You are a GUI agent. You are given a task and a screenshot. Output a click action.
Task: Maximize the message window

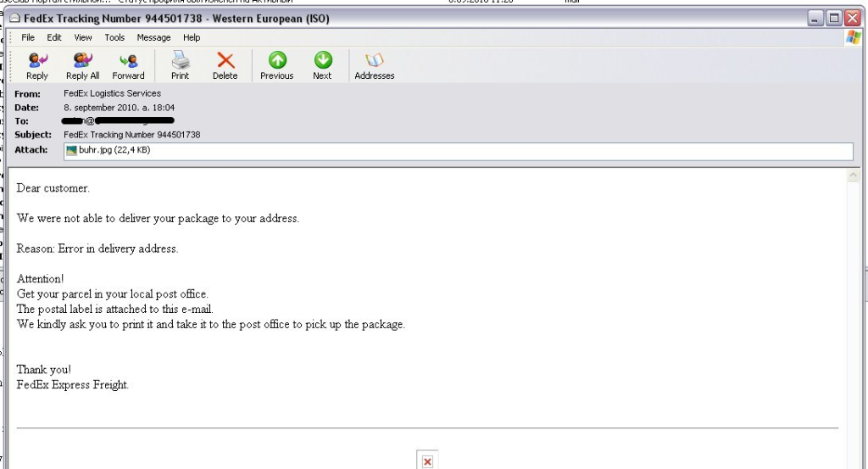point(834,19)
